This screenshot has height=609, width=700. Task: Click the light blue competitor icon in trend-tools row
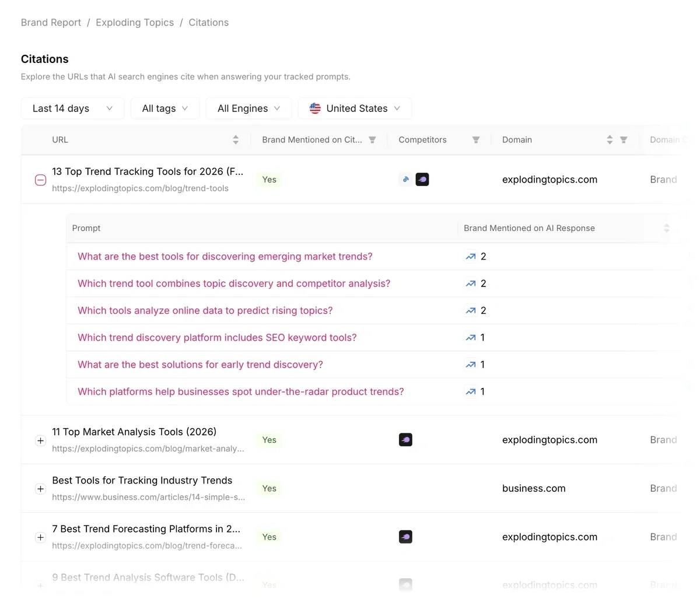pos(405,180)
